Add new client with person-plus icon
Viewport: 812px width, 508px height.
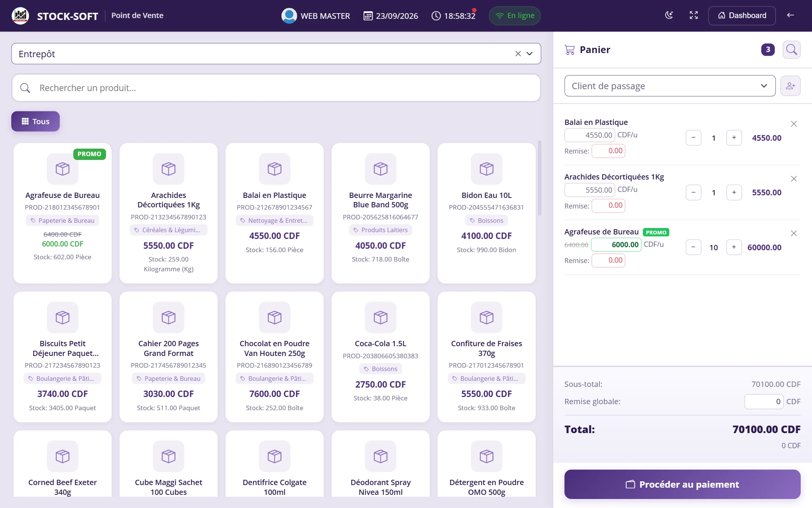tap(790, 86)
